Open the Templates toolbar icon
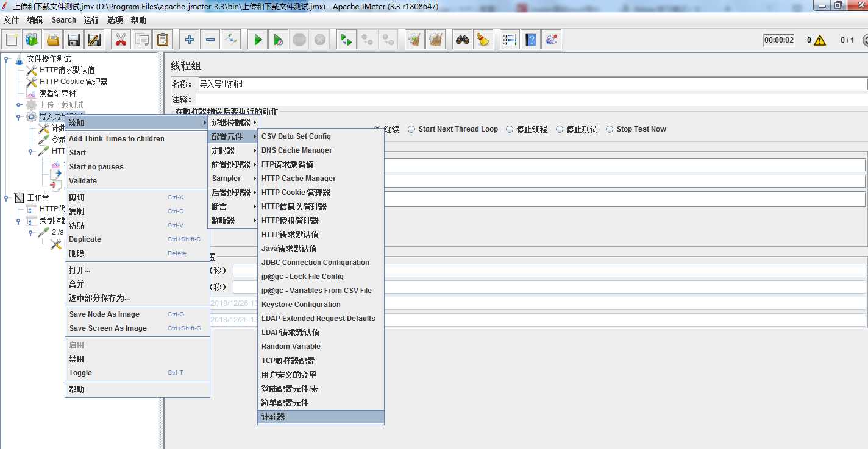868x449 pixels. click(32, 40)
